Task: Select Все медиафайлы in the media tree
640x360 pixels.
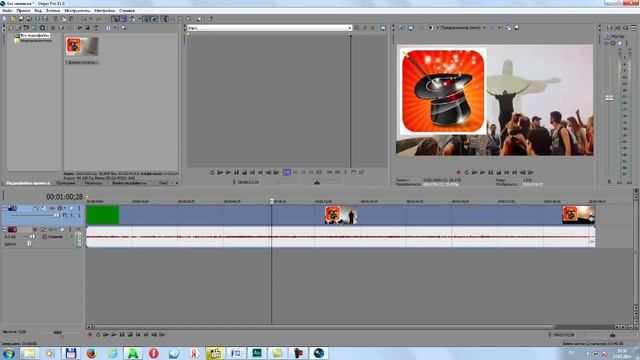Action: tap(35, 36)
